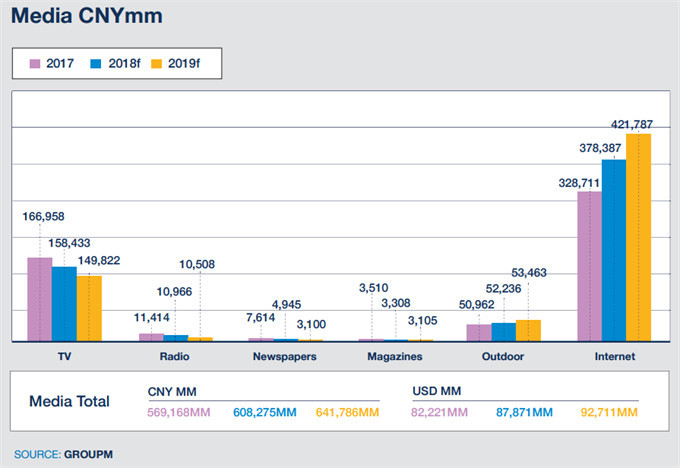Select the yellow 2019f Outdoor bar

528,330
